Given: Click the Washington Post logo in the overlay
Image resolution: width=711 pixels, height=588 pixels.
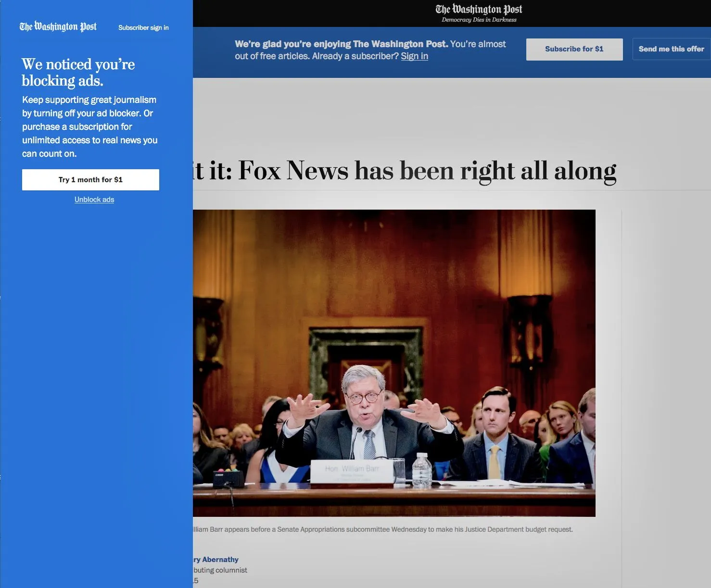Looking at the screenshot, I should [x=57, y=26].
